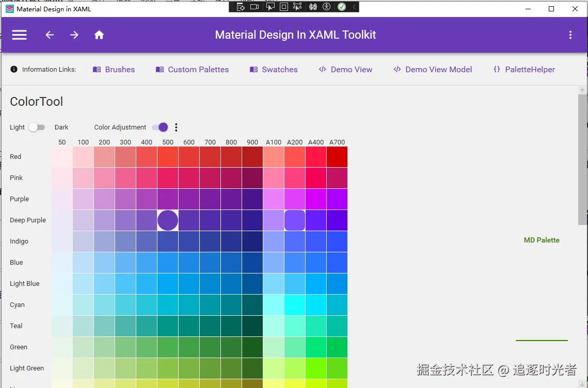Open the Custom Palettes link
Screen dimensions: 588x388
click(192, 69)
